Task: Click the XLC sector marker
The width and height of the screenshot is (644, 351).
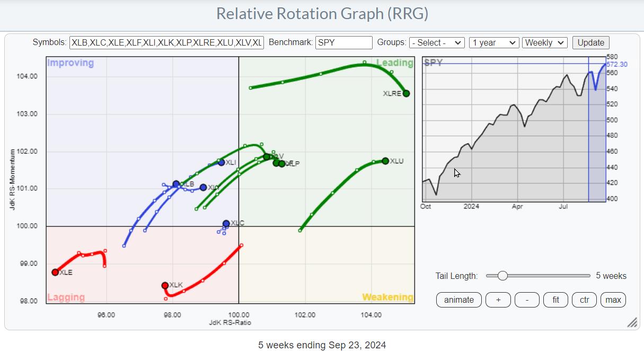Action: click(x=226, y=223)
